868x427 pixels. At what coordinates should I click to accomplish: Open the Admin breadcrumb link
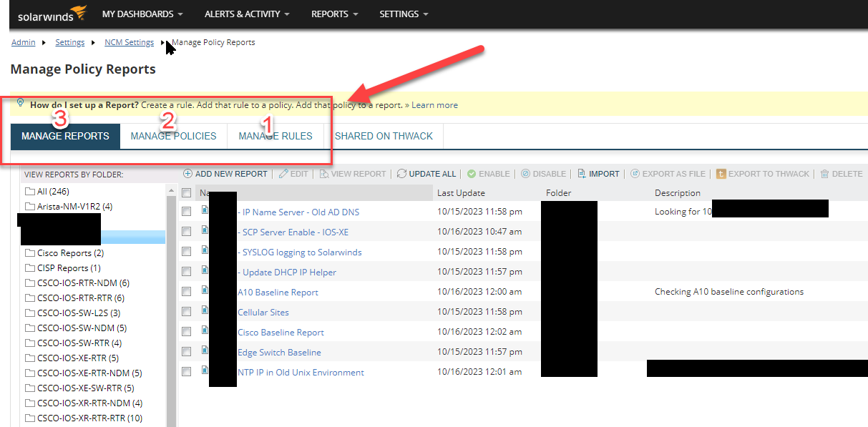23,42
